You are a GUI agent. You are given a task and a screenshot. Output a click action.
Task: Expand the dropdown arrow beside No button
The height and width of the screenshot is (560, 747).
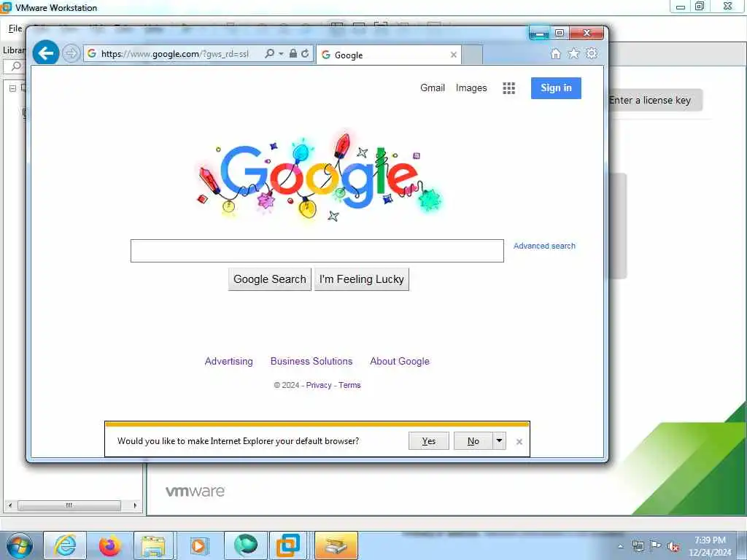click(499, 441)
